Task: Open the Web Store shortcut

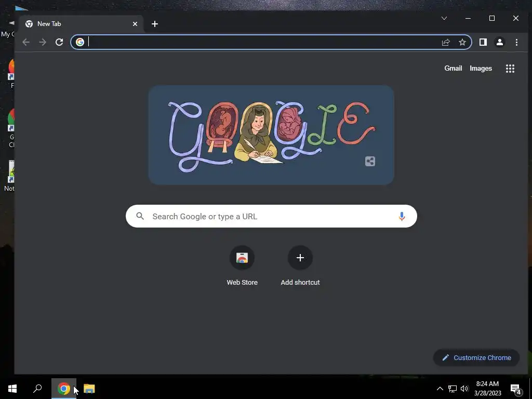Action: click(242, 267)
